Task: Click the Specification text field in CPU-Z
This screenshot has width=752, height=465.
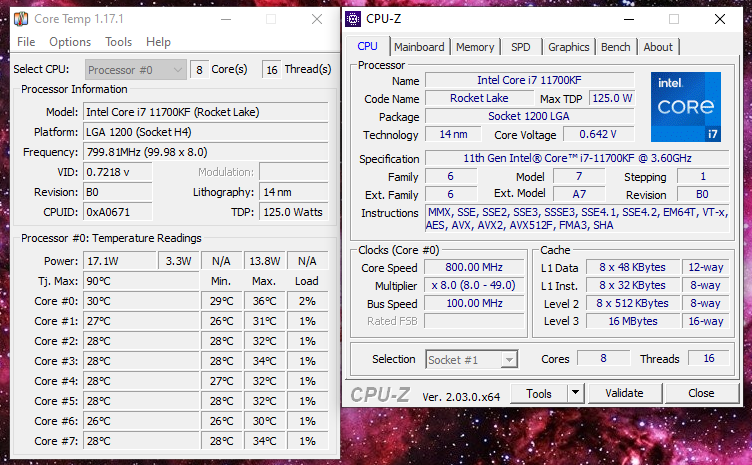Action: [577, 158]
